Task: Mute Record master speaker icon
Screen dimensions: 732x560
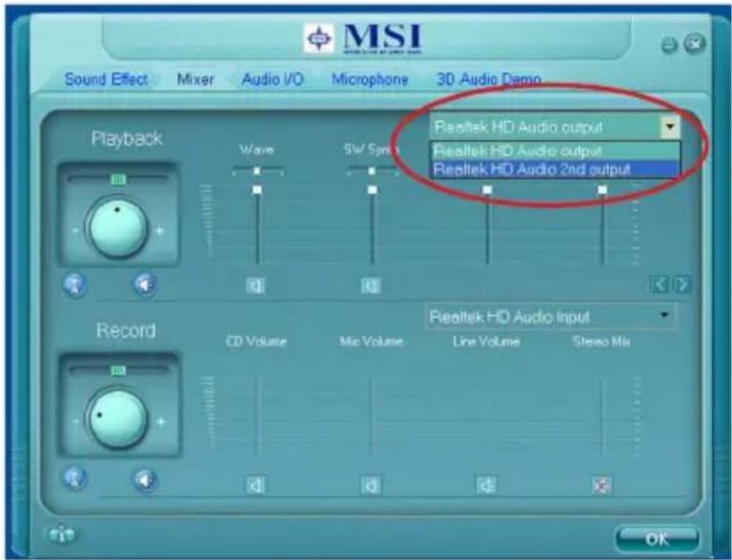Action: point(146,480)
